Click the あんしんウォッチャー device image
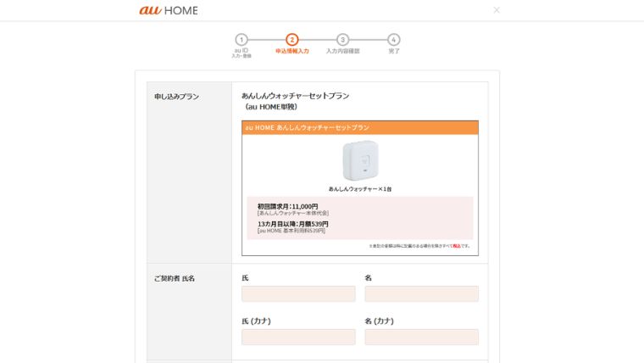Image resolution: width=644 pixels, height=363 pixels. 360,160
